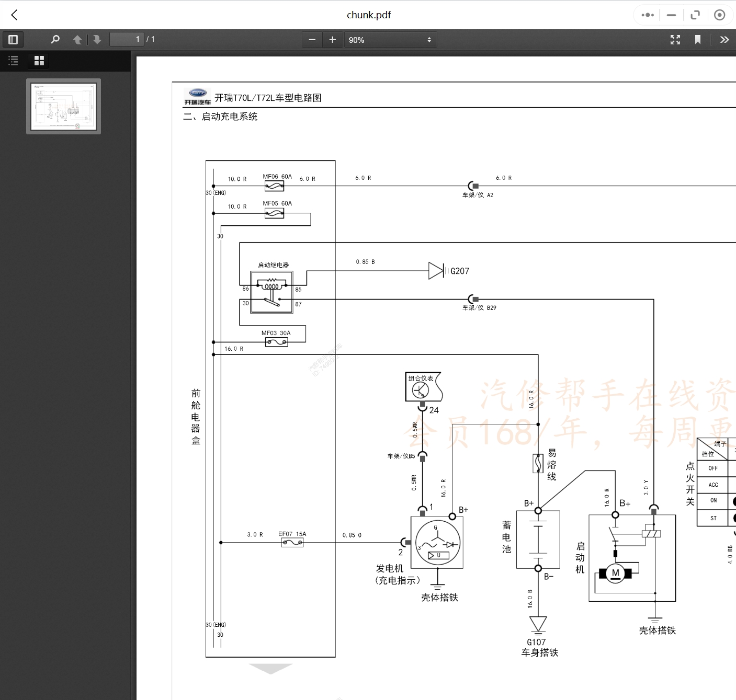Click the minimize dash in title capsule

tap(672, 15)
